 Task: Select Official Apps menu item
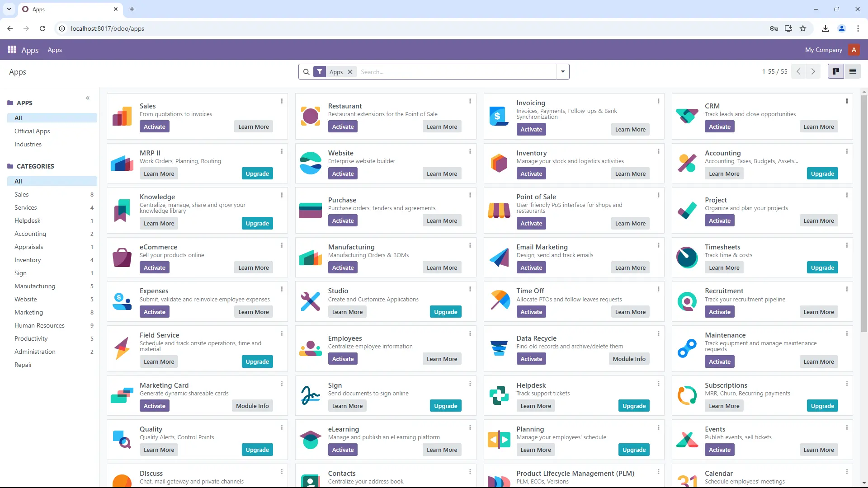tap(32, 131)
